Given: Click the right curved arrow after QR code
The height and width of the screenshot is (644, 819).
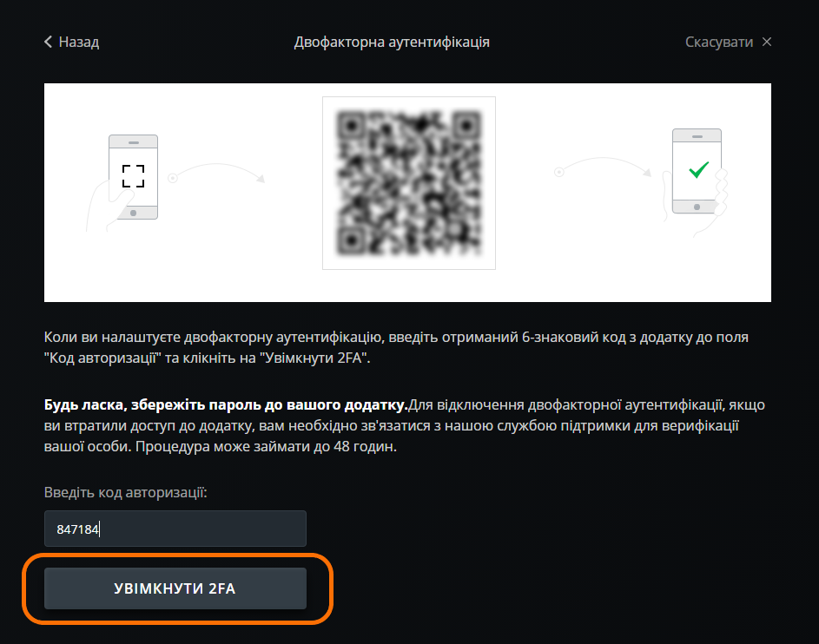Looking at the screenshot, I should pyautogui.click(x=603, y=167).
